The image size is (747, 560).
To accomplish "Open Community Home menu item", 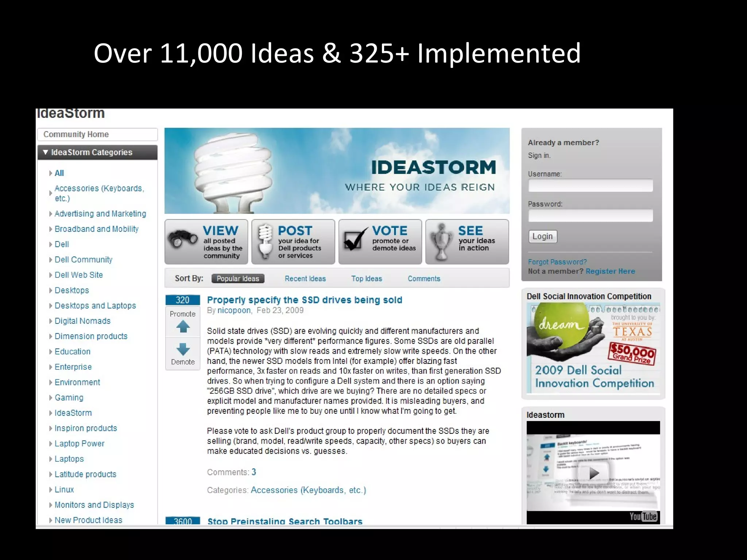I will (x=97, y=134).
